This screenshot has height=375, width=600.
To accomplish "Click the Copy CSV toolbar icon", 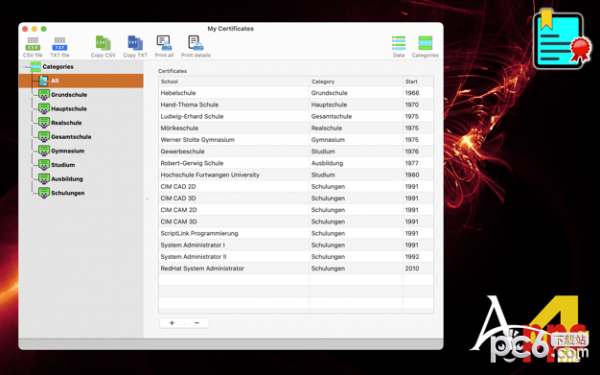I will click(103, 43).
